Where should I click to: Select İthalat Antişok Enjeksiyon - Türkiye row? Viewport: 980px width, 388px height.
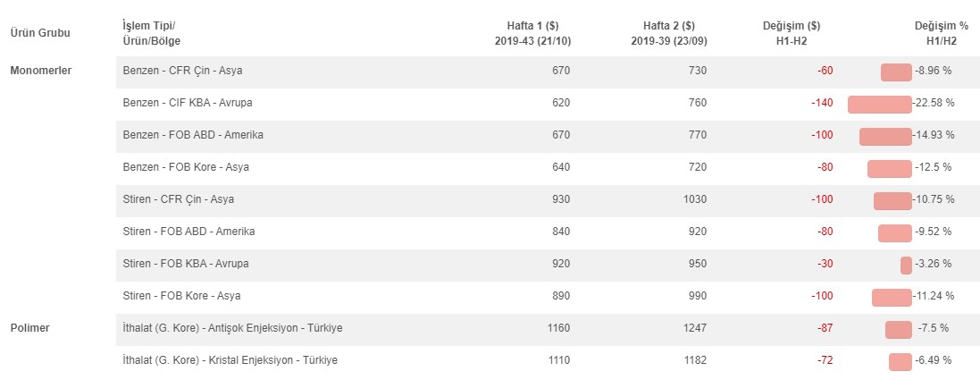(548, 330)
